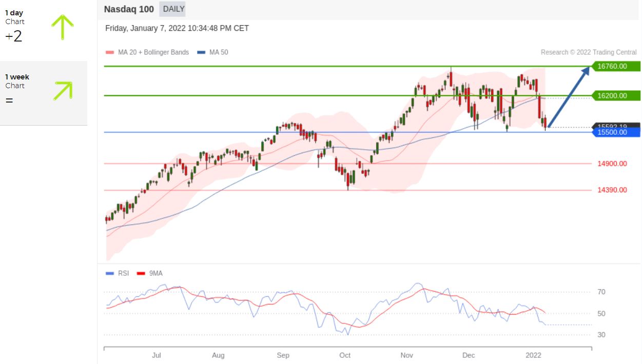
Task: Click the RSI axis value 50
Action: click(x=601, y=313)
